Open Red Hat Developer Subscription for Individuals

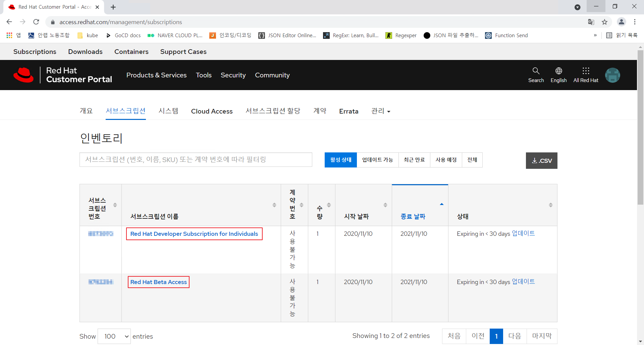click(x=194, y=234)
